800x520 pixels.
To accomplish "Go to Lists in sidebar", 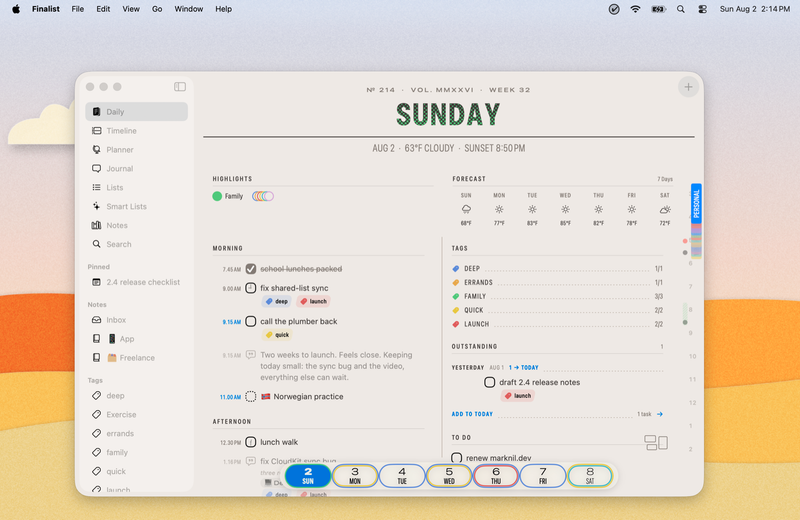I will point(136,187).
